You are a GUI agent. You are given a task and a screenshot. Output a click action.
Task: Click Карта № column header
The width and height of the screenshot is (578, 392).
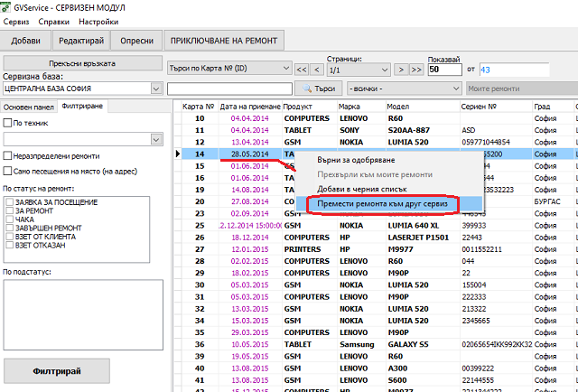[199, 107]
